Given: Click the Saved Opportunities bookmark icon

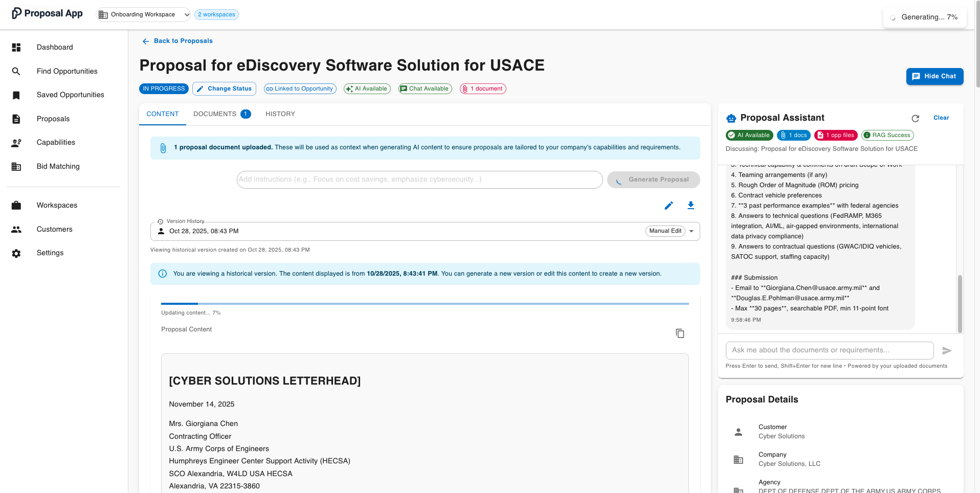Looking at the screenshot, I should click(x=16, y=95).
